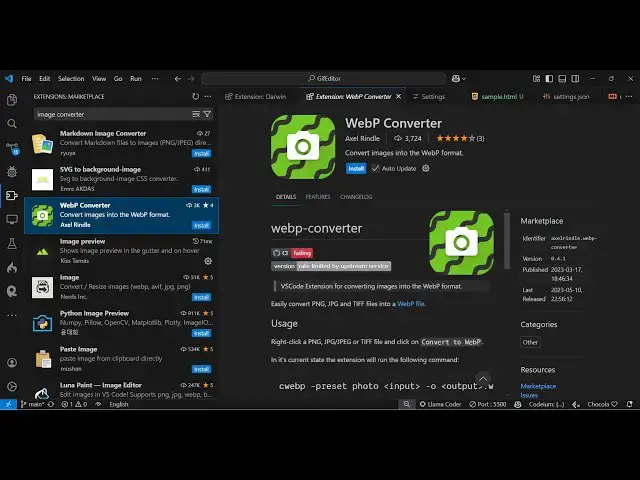Toggle the secondary side bar
640x480 pixels.
pos(575,78)
